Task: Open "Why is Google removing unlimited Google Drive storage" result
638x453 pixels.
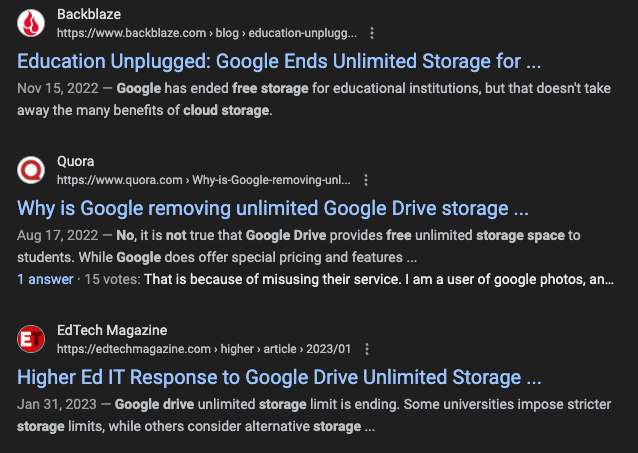Action: click(x=273, y=209)
